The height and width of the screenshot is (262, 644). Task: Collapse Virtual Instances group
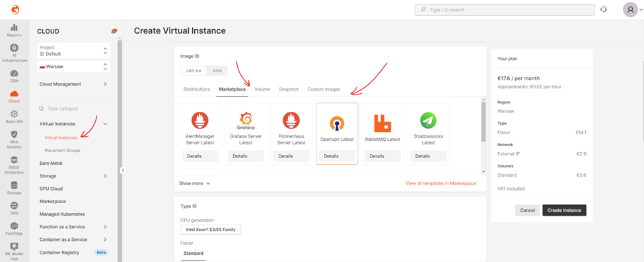73,123
